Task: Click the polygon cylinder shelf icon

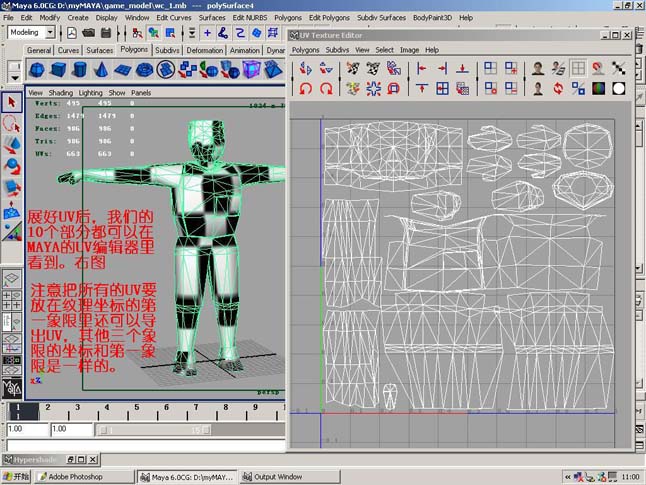Action: (x=79, y=70)
